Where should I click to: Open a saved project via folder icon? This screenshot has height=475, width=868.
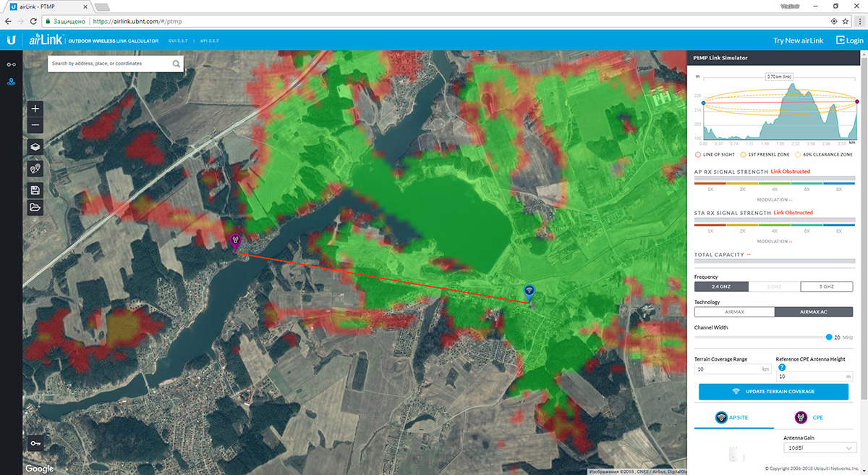pos(36,208)
